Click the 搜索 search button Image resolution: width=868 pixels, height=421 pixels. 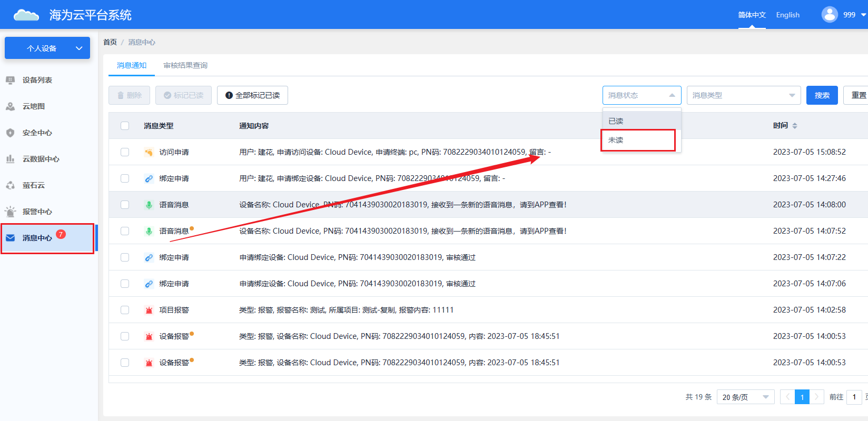(x=822, y=95)
